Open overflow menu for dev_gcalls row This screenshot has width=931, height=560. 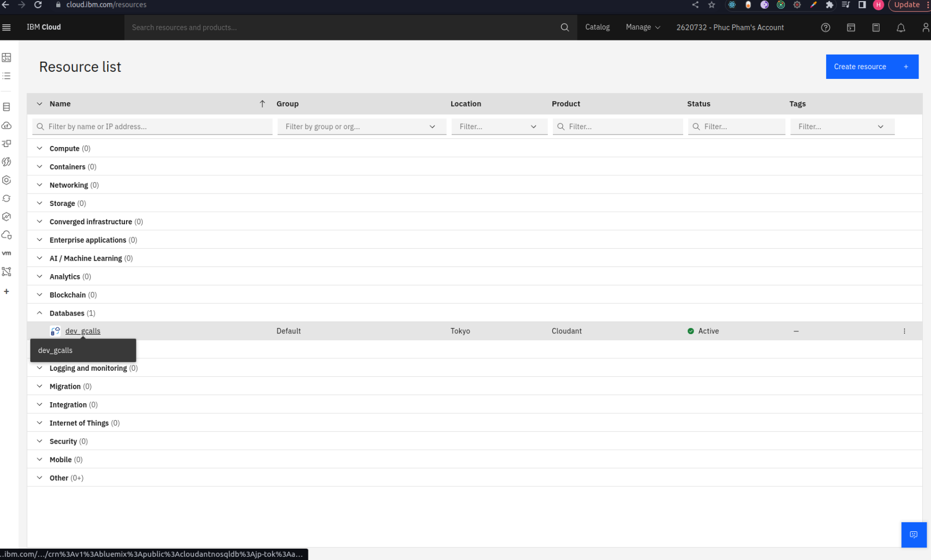[x=904, y=331]
